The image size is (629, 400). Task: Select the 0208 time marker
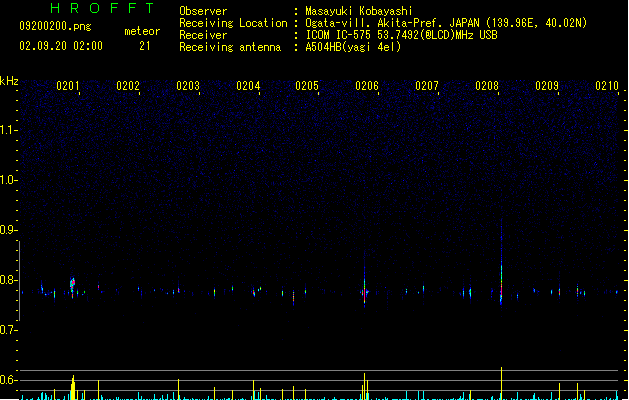click(487, 87)
